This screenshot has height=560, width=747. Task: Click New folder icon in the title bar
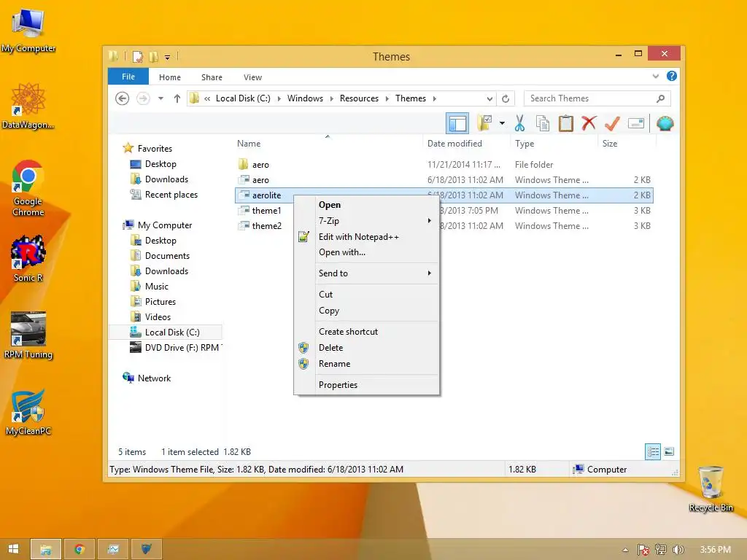[x=153, y=57]
